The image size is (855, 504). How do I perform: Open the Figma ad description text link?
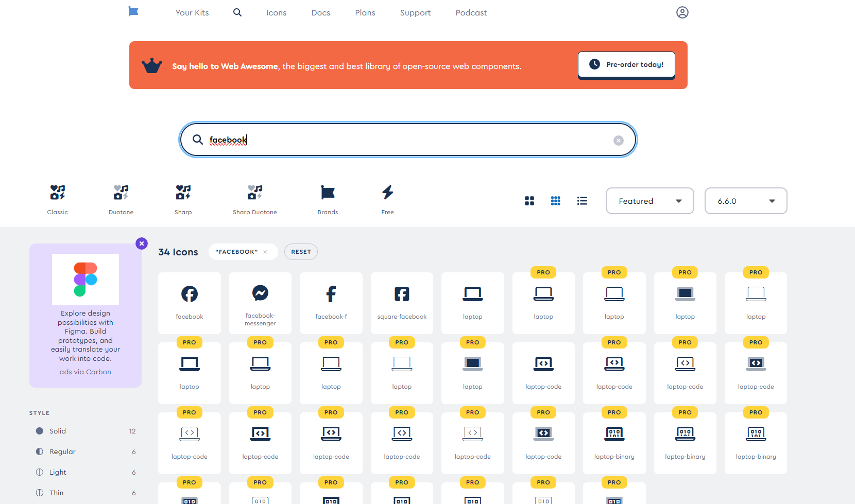coord(85,336)
